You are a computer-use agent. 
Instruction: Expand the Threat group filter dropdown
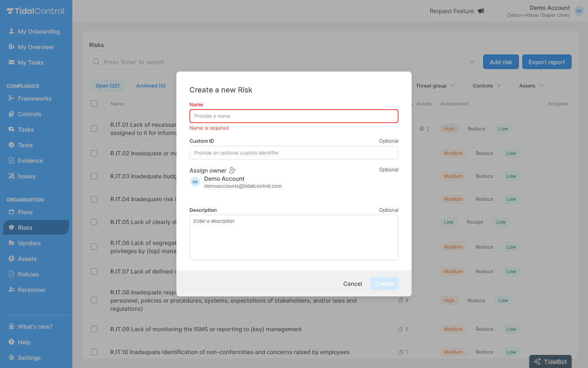[x=435, y=86]
